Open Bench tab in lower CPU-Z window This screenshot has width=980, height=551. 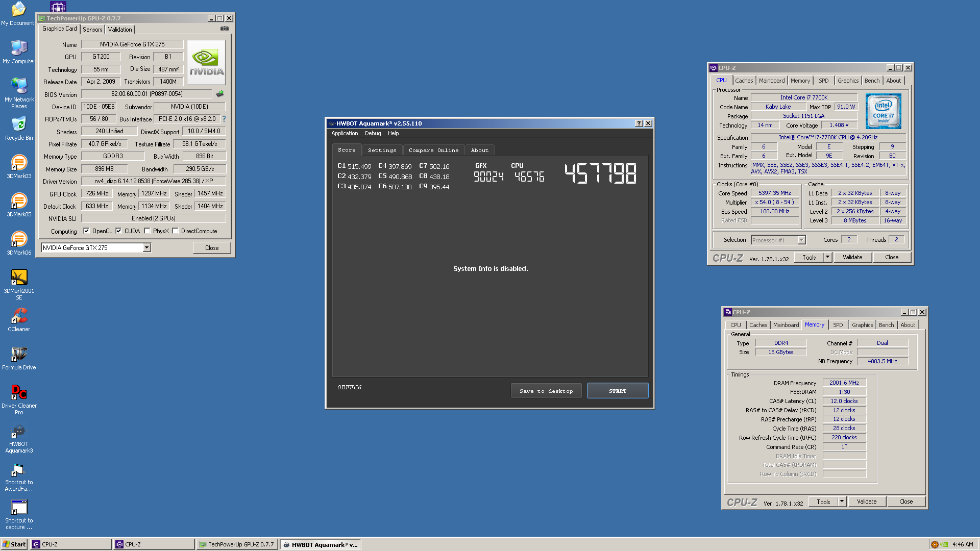coord(887,325)
